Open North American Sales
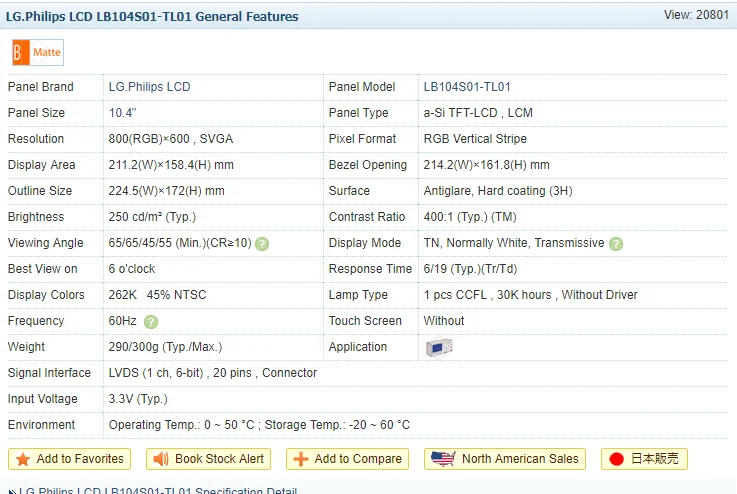This screenshot has height=494, width=737. click(x=505, y=459)
